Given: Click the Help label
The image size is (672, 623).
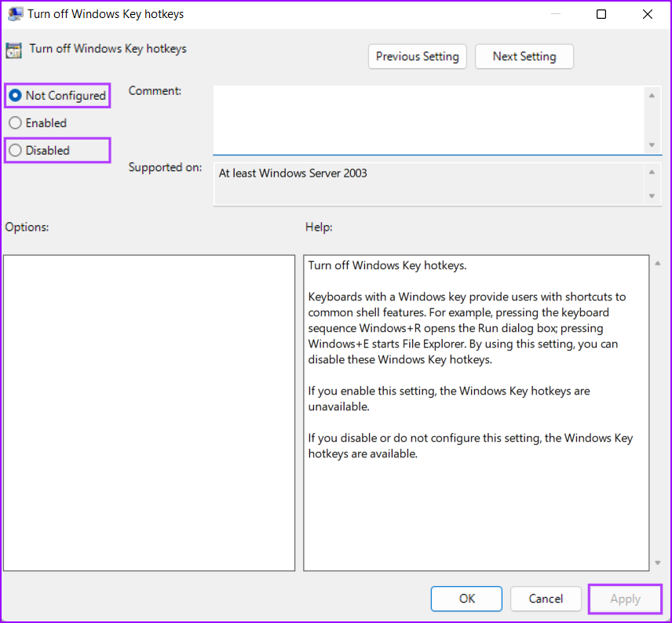Looking at the screenshot, I should pos(319,227).
